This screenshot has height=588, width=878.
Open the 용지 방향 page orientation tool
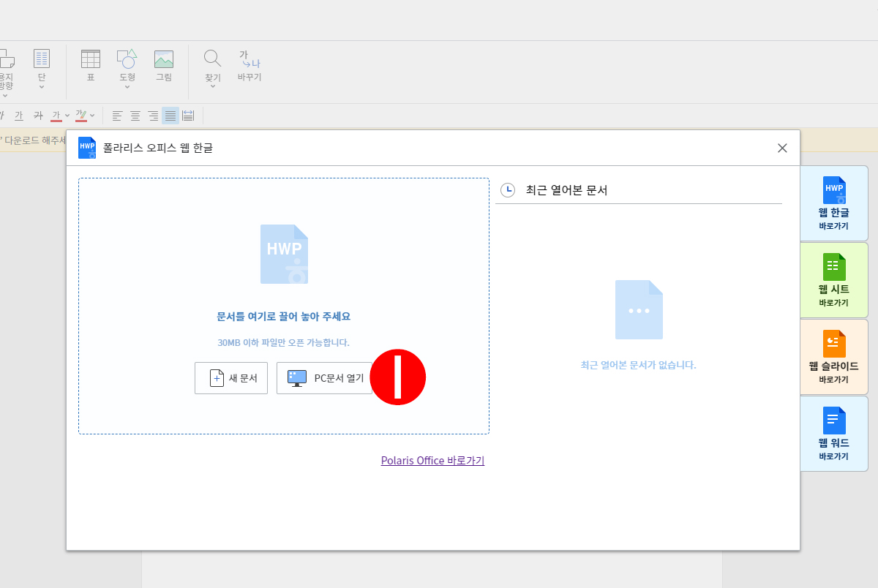pyautogui.click(x=6, y=68)
